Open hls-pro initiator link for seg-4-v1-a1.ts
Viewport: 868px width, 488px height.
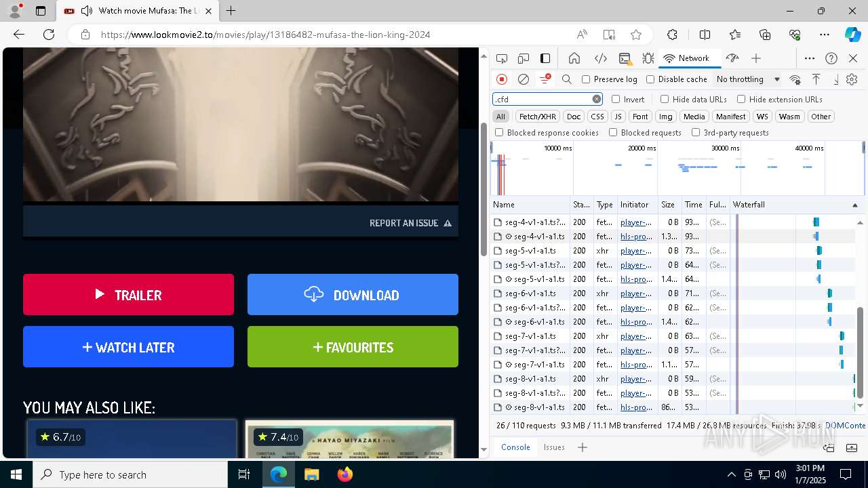[636, 237]
